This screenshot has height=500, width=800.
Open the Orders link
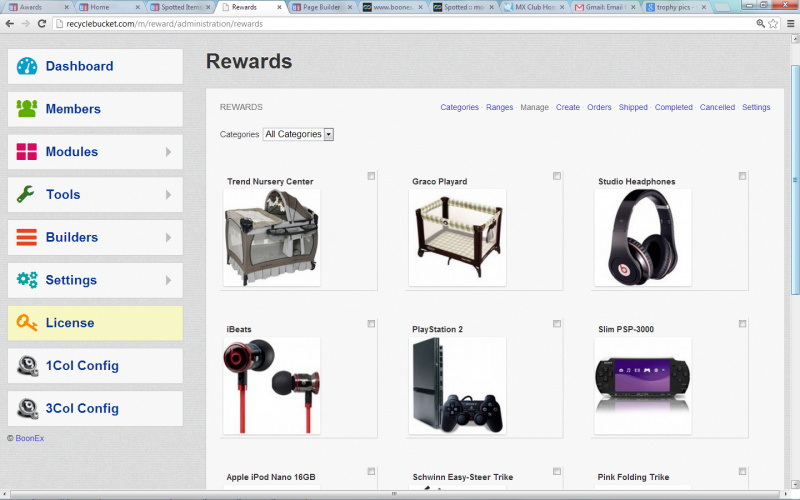[x=599, y=107]
